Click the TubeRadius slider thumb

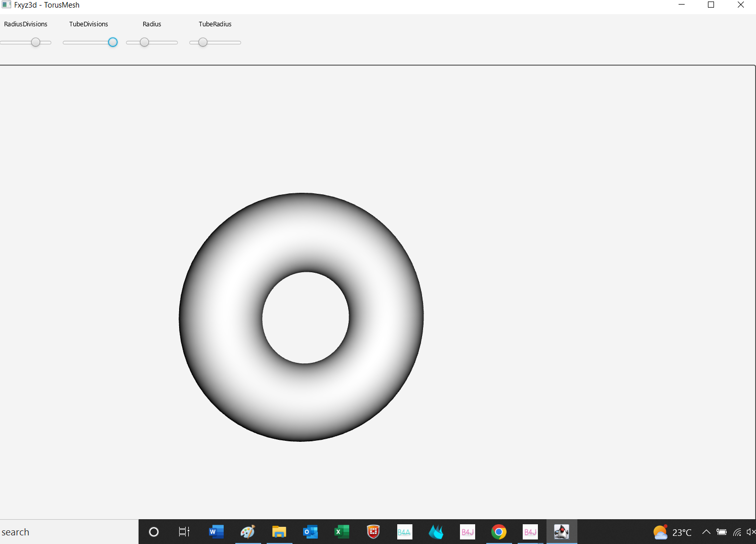(203, 43)
